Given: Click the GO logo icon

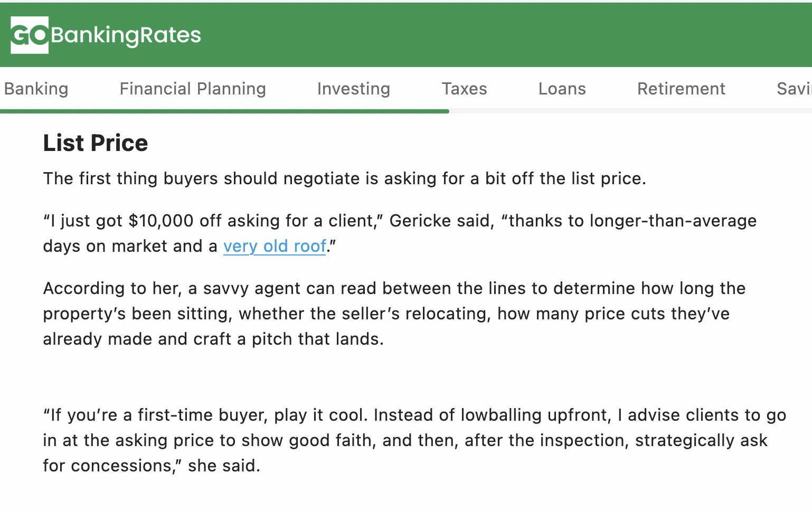Looking at the screenshot, I should (30, 35).
